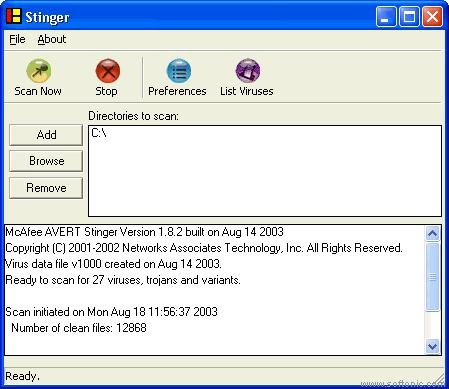Click the Browse button

pos(46,161)
